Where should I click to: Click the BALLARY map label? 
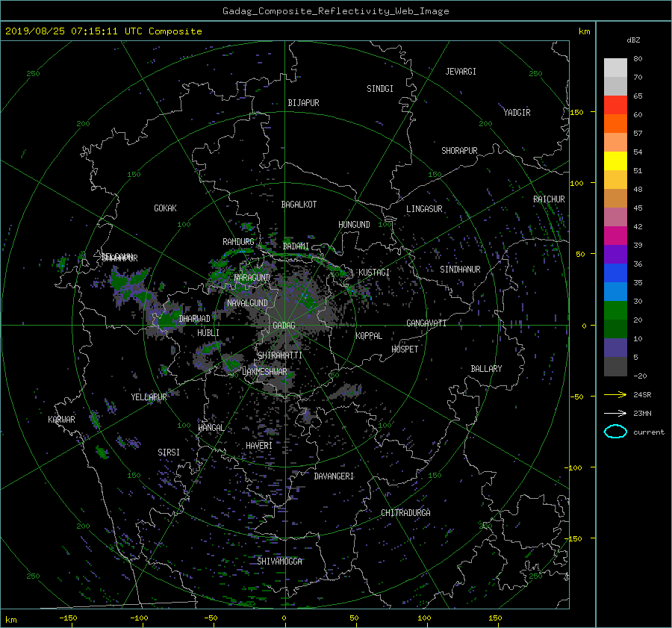[486, 369]
